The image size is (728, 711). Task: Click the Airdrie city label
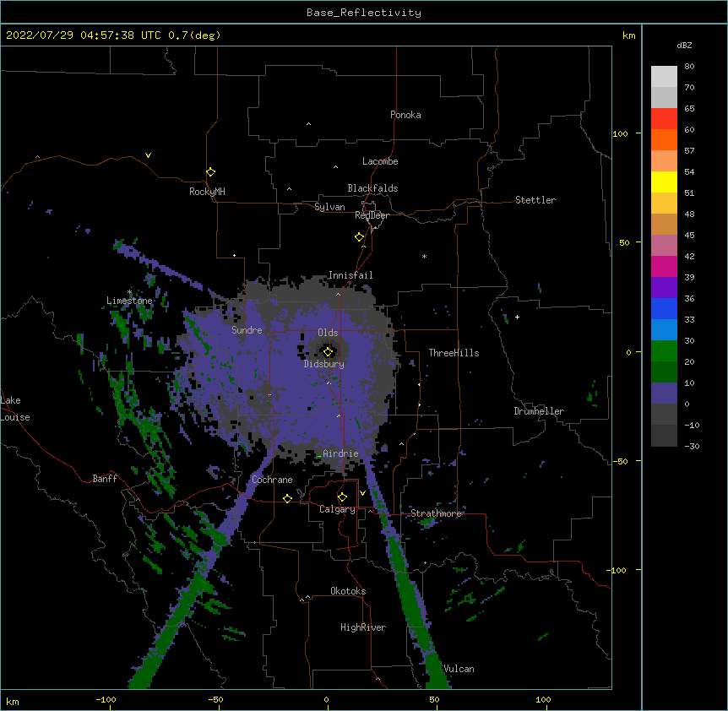click(341, 453)
